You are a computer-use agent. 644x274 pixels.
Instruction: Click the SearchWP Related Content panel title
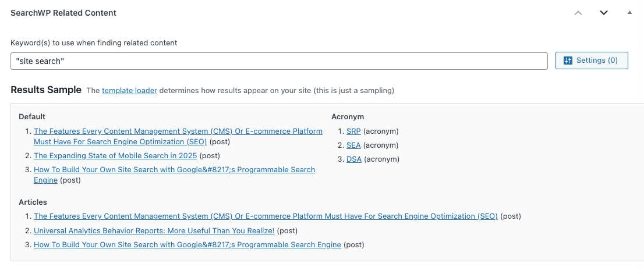coord(63,13)
